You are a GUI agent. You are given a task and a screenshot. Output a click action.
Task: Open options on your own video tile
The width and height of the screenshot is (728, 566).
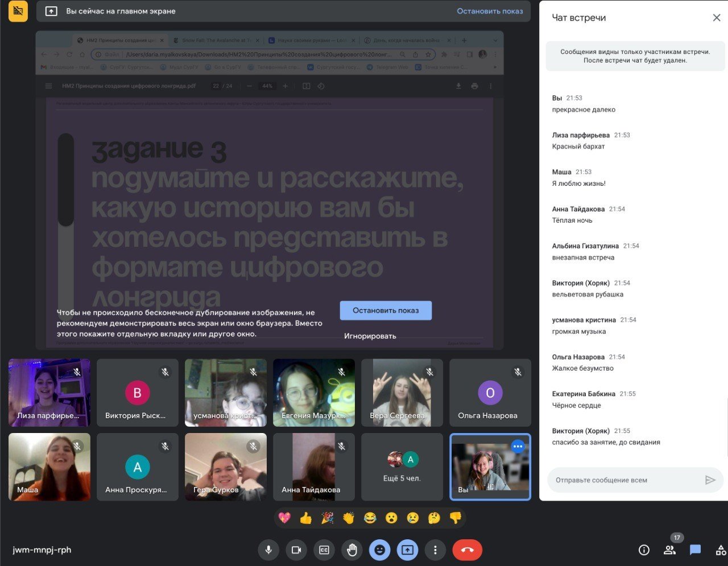518,447
